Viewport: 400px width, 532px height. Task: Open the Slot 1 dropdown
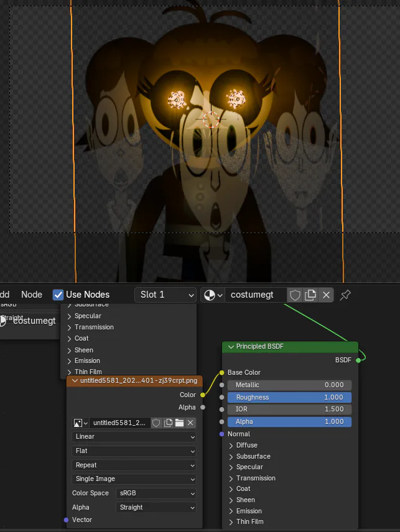click(165, 295)
